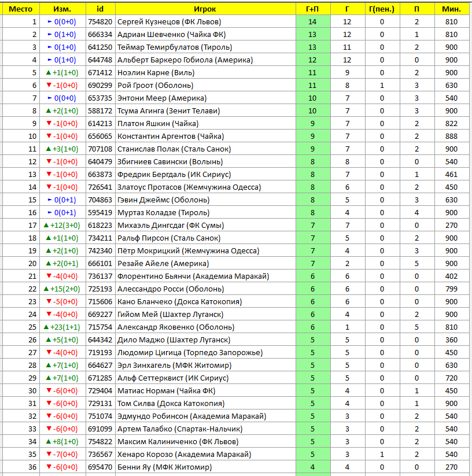Screen dimensions: 472x476
Task: Select the Мин. column header
Action: (x=451, y=9)
